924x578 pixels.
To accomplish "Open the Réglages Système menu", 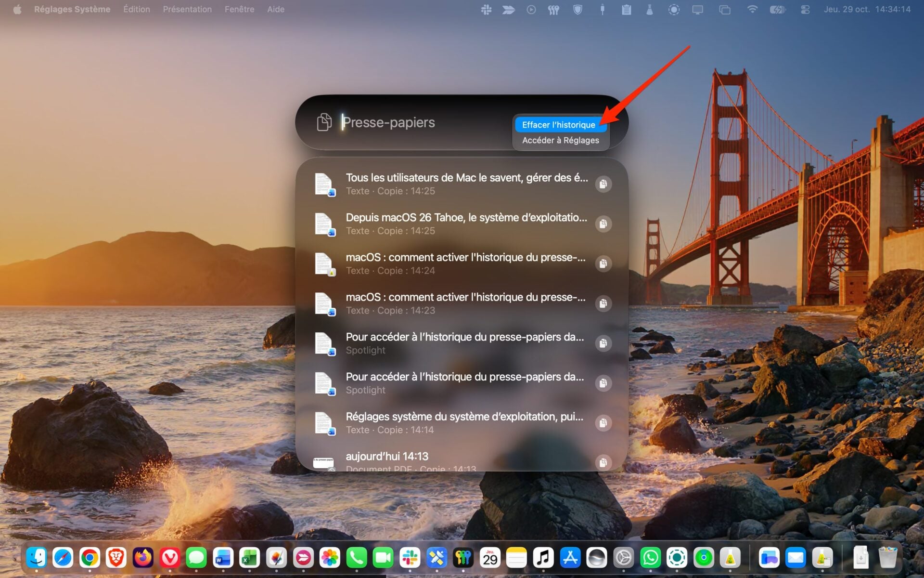I will [x=72, y=9].
